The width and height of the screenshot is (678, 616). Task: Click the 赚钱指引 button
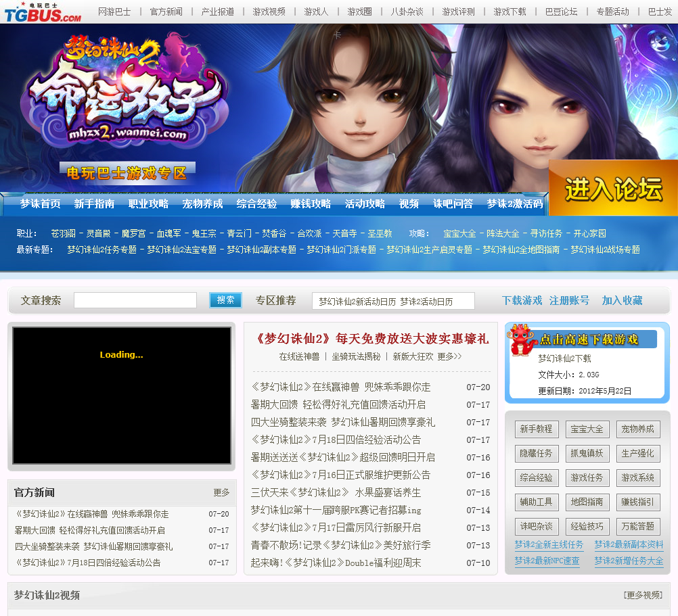click(x=638, y=502)
